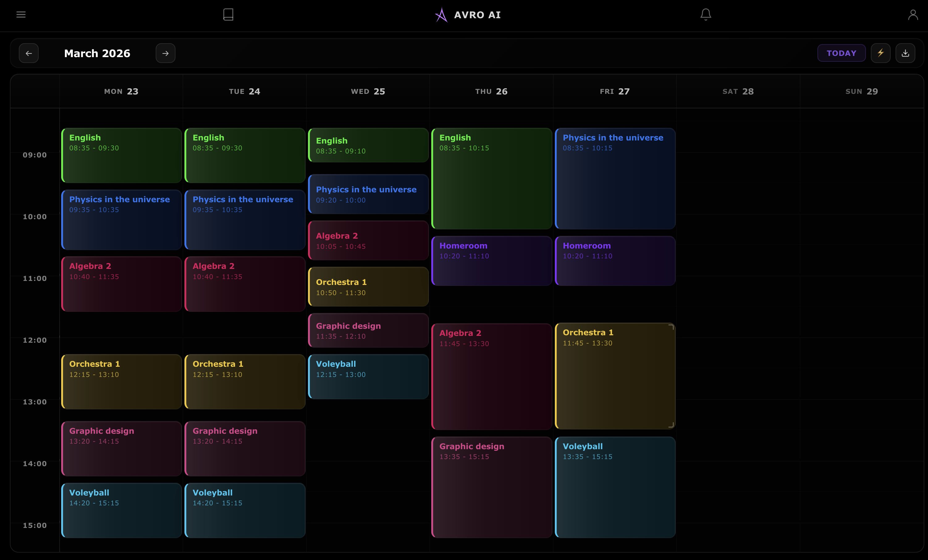
Task: Open Thursday's Homeroom event at 10:20
Action: 491,261
